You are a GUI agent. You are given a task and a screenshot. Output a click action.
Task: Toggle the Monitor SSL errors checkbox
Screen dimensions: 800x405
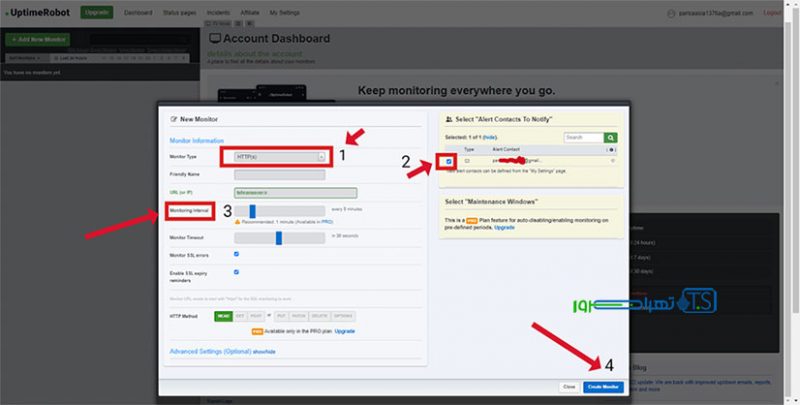[236, 254]
